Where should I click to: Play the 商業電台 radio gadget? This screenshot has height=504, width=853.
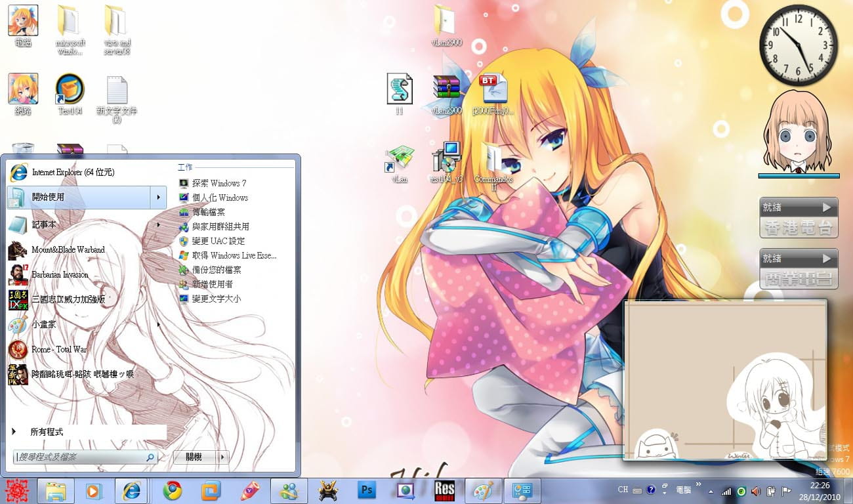[826, 259]
